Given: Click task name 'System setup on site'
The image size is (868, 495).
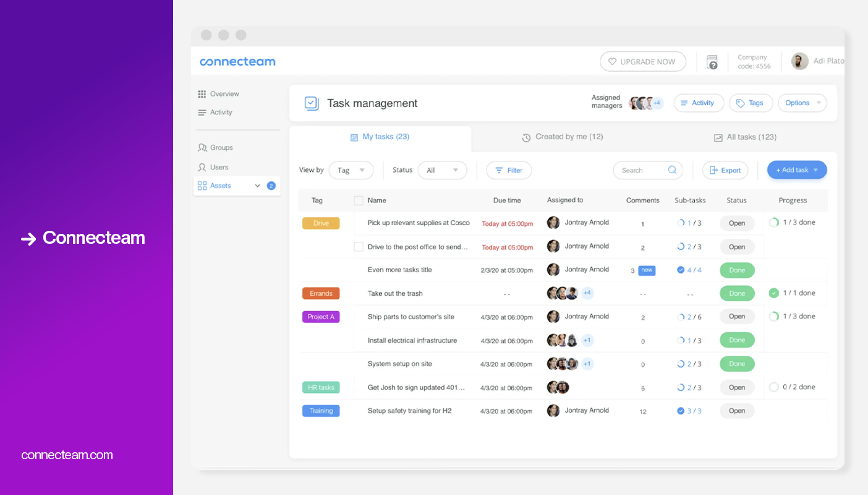Looking at the screenshot, I should point(399,364).
